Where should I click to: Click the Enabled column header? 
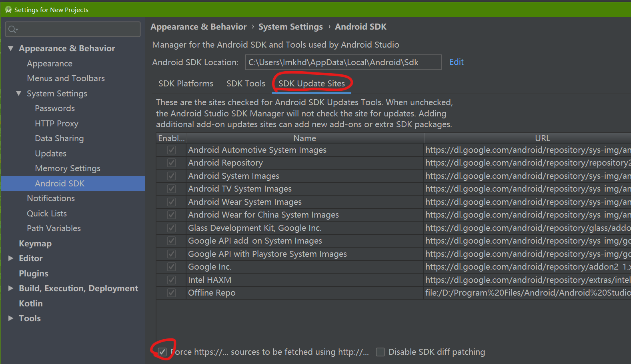click(x=171, y=138)
